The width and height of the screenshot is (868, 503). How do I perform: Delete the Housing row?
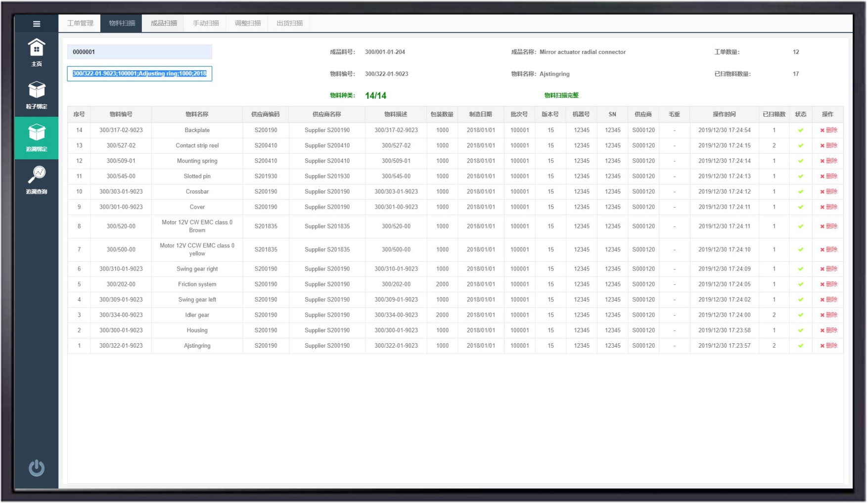tap(829, 330)
